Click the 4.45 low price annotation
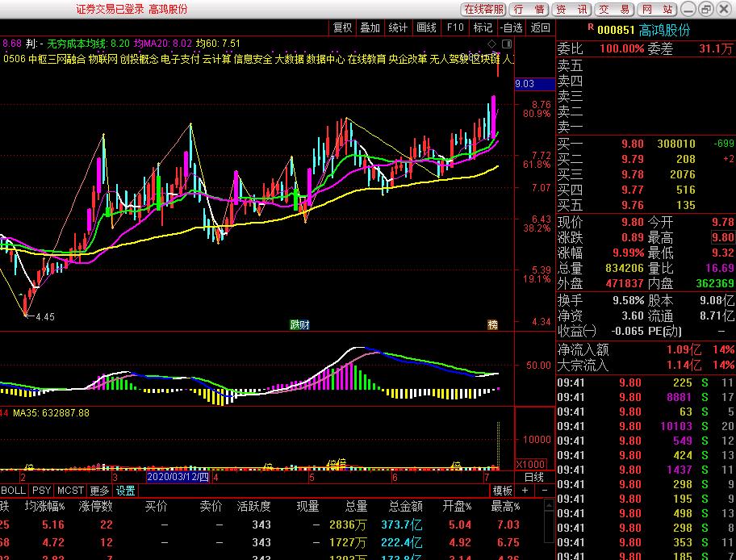 pyautogui.click(x=44, y=317)
